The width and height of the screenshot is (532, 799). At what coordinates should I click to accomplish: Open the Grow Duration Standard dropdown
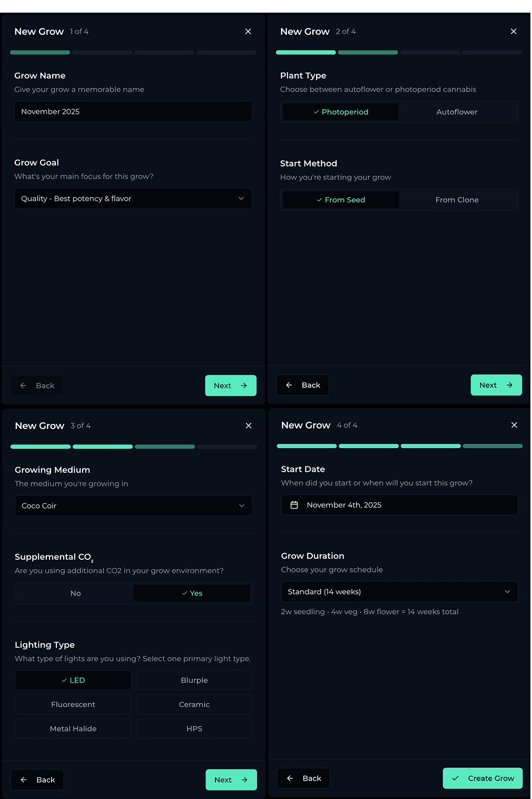coord(400,592)
